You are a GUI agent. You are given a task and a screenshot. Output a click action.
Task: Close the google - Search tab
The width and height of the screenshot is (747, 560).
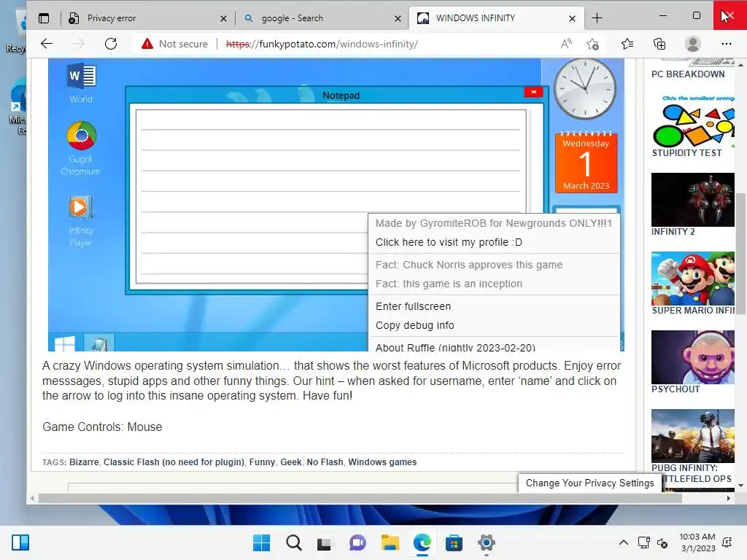coord(398,18)
